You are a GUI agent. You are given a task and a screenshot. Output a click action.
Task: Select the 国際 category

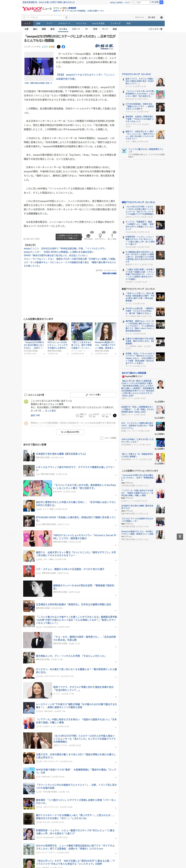44,29
